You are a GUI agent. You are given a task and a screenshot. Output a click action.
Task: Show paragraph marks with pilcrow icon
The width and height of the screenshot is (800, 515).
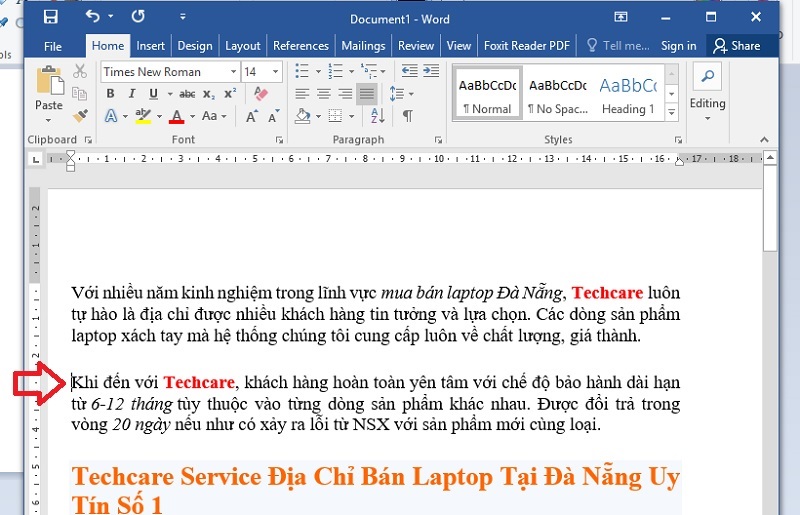408,116
